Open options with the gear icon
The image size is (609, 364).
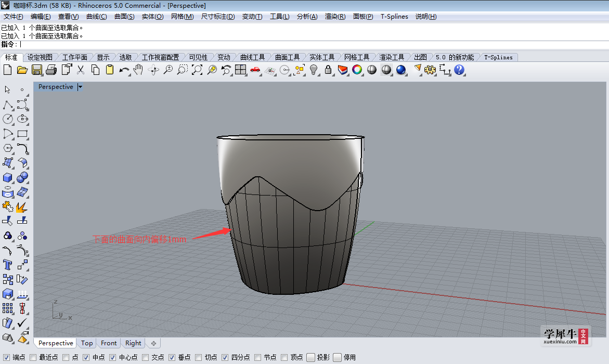pos(430,70)
